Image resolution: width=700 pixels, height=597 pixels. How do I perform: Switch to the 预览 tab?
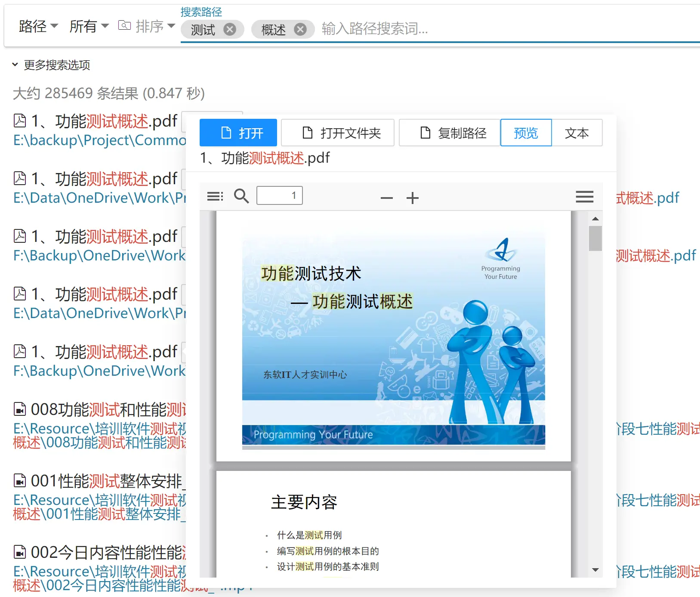click(526, 133)
